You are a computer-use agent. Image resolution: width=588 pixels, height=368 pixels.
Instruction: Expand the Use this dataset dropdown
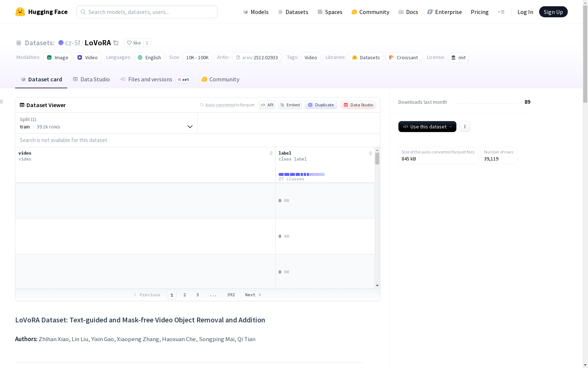[427, 127]
